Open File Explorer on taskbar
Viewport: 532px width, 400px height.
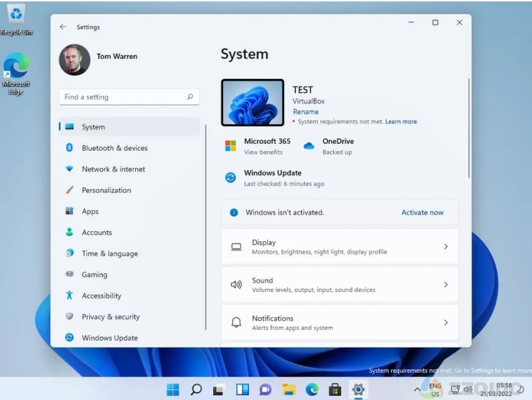(x=289, y=390)
